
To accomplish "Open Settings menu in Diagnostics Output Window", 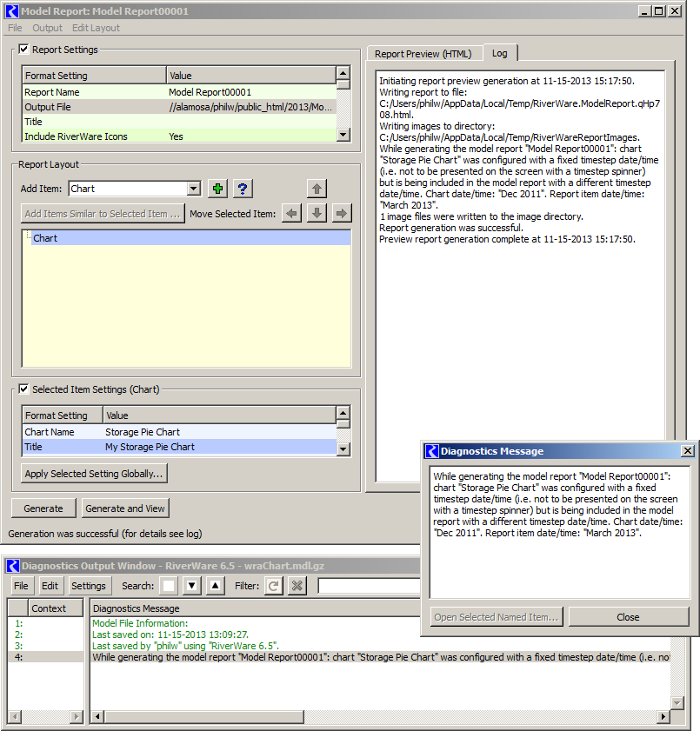I will coord(89,586).
